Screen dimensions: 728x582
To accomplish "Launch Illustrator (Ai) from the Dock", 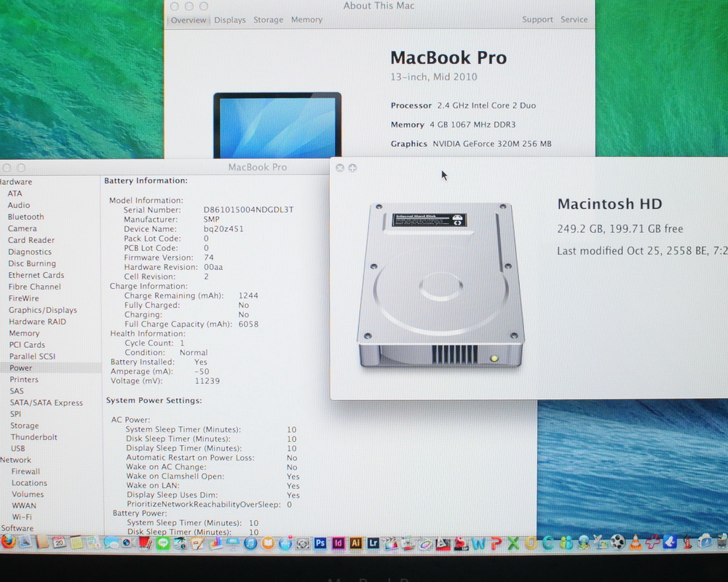I will 356,543.
